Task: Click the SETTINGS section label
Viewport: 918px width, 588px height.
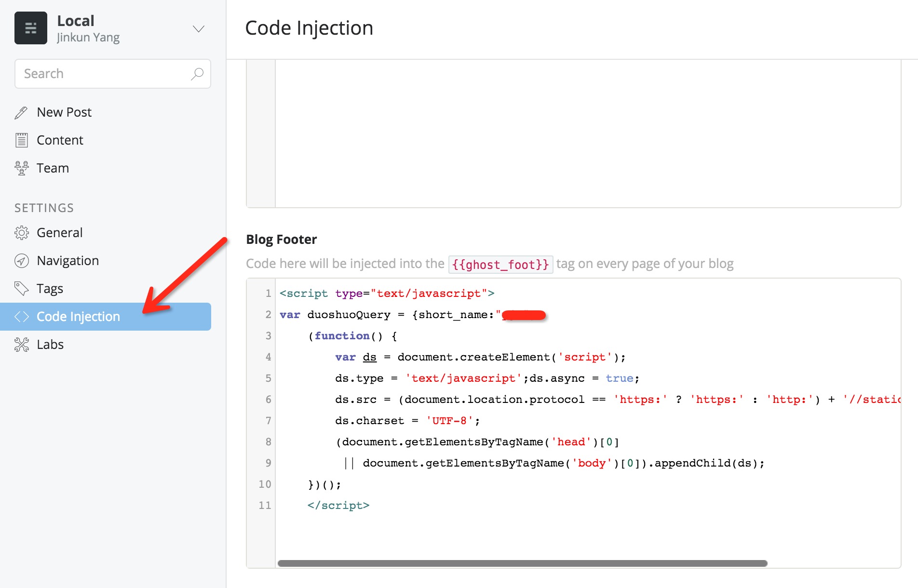Action: click(44, 208)
